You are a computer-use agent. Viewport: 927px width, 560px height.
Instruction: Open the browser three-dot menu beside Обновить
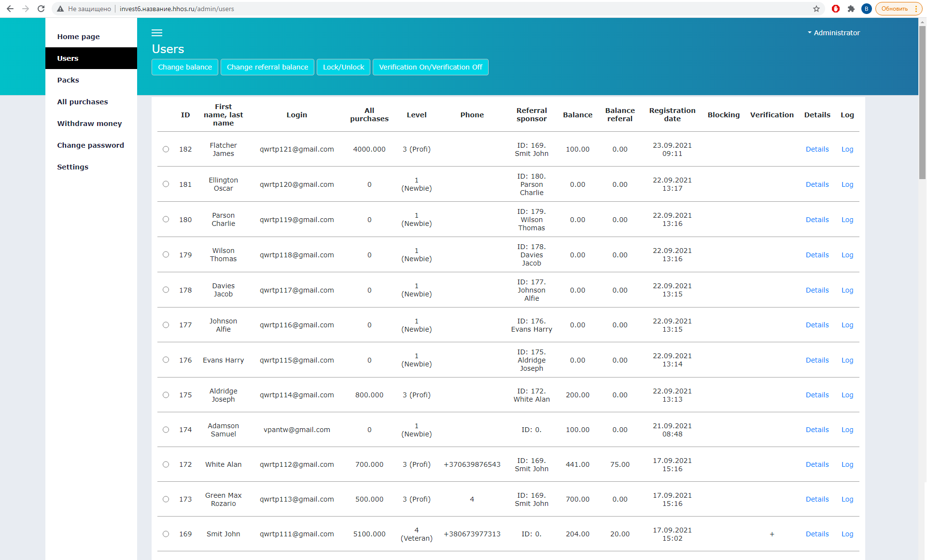point(916,9)
